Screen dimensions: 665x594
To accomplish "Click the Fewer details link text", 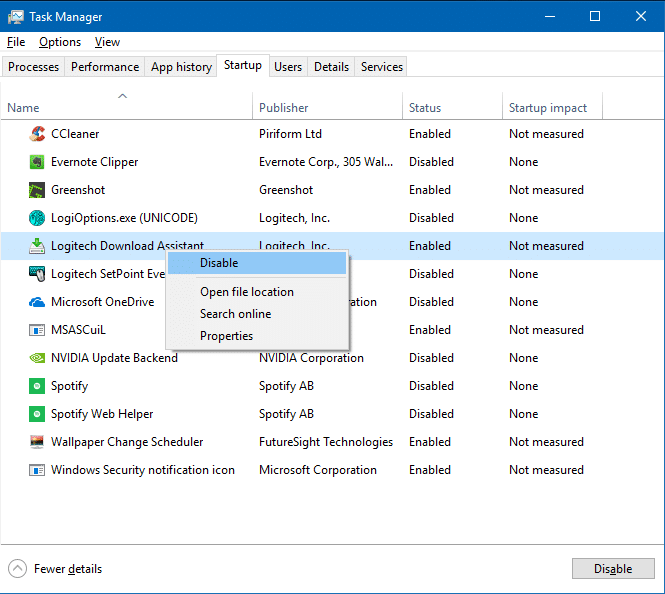I will 68,569.
